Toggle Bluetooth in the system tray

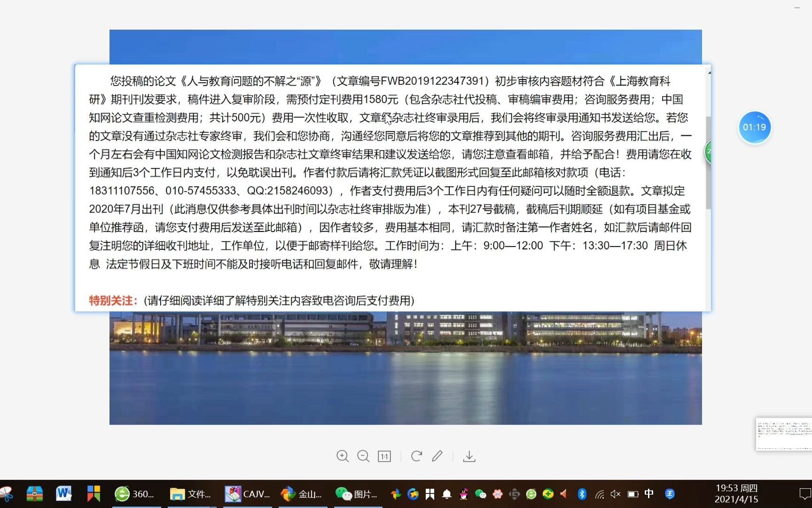pos(581,494)
